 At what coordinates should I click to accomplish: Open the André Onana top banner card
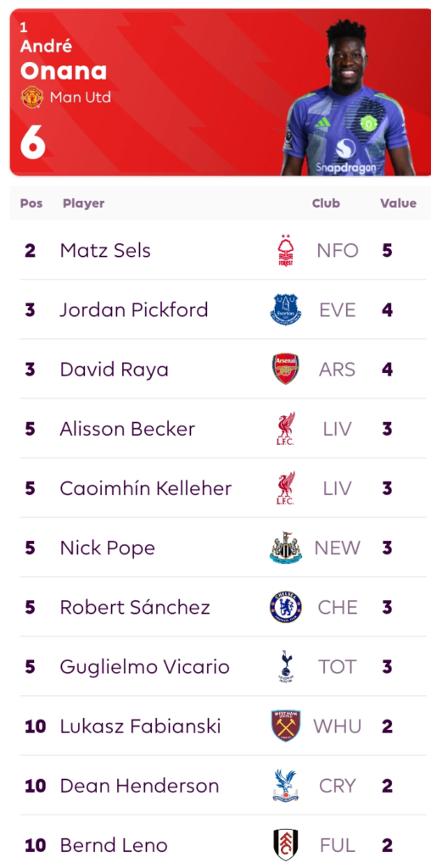click(221, 92)
